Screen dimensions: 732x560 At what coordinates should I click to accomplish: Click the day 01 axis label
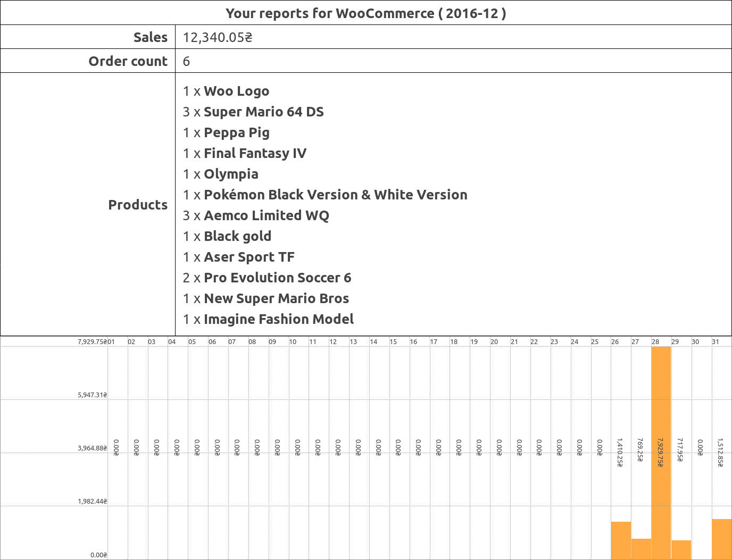tap(112, 342)
